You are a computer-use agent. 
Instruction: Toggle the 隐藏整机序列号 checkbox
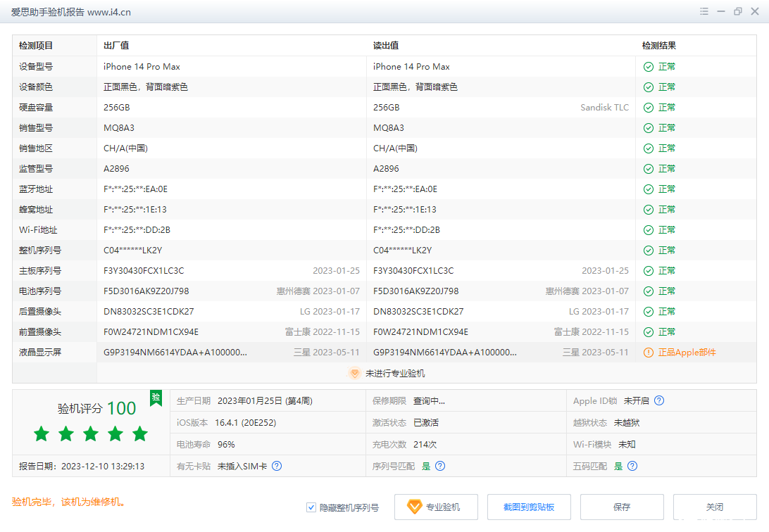[x=311, y=507]
